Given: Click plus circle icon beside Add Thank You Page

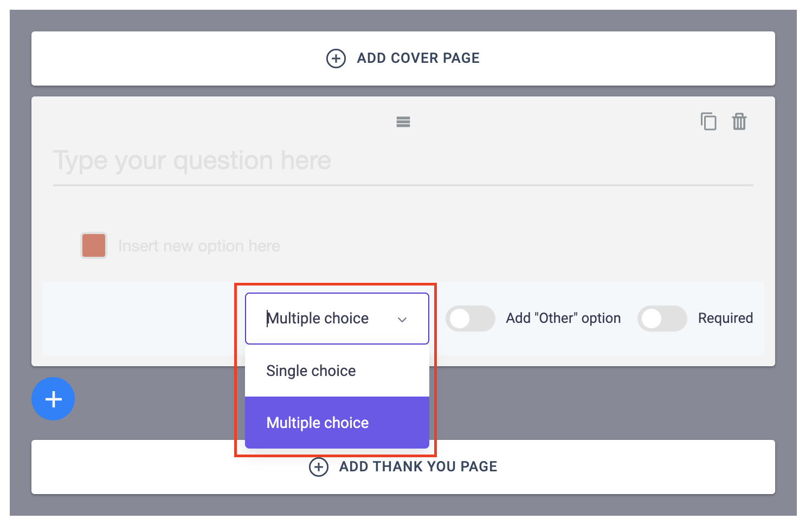Looking at the screenshot, I should pyautogui.click(x=319, y=467).
